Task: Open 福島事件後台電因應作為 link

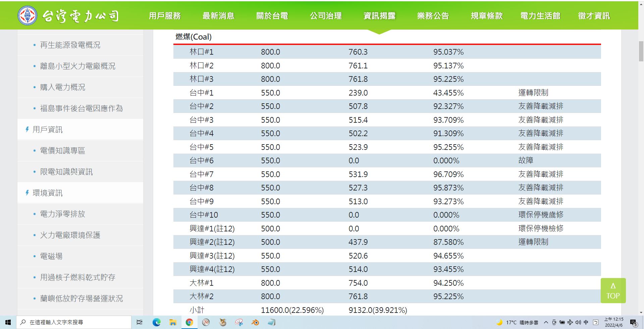Action: (82, 108)
